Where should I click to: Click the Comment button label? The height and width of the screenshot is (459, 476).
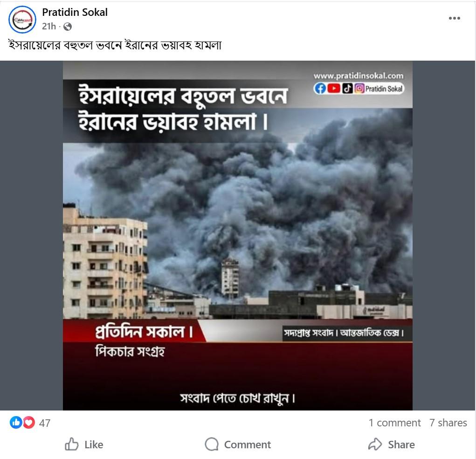pos(248,445)
